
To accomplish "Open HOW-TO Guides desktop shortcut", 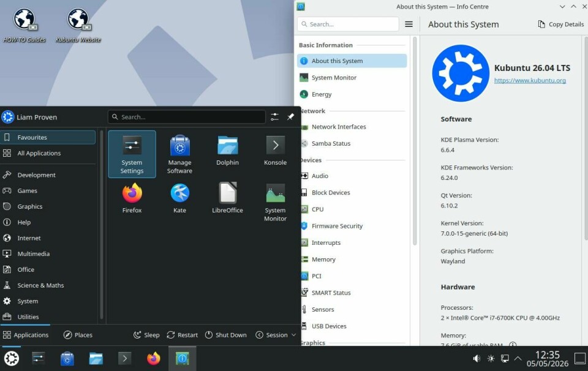I will pyautogui.click(x=24, y=24).
